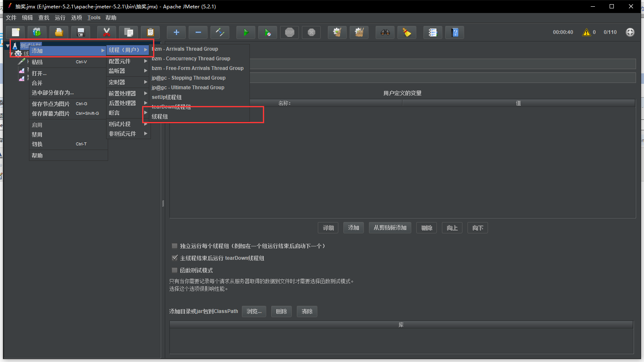The height and width of the screenshot is (362, 644).
Task: Collapse the test plan root tree node
Action: pos(8,46)
